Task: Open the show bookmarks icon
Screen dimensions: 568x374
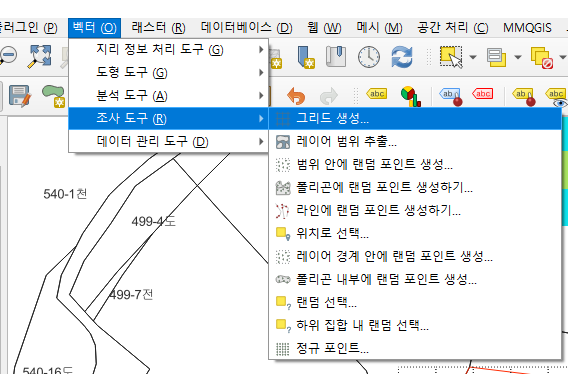Action: [336, 57]
